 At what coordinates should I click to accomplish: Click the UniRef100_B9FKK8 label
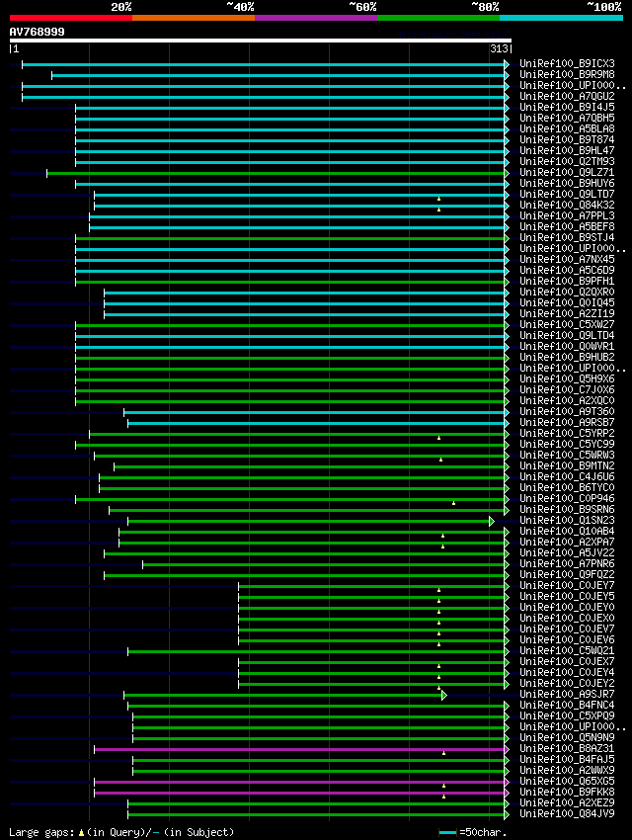567,792
